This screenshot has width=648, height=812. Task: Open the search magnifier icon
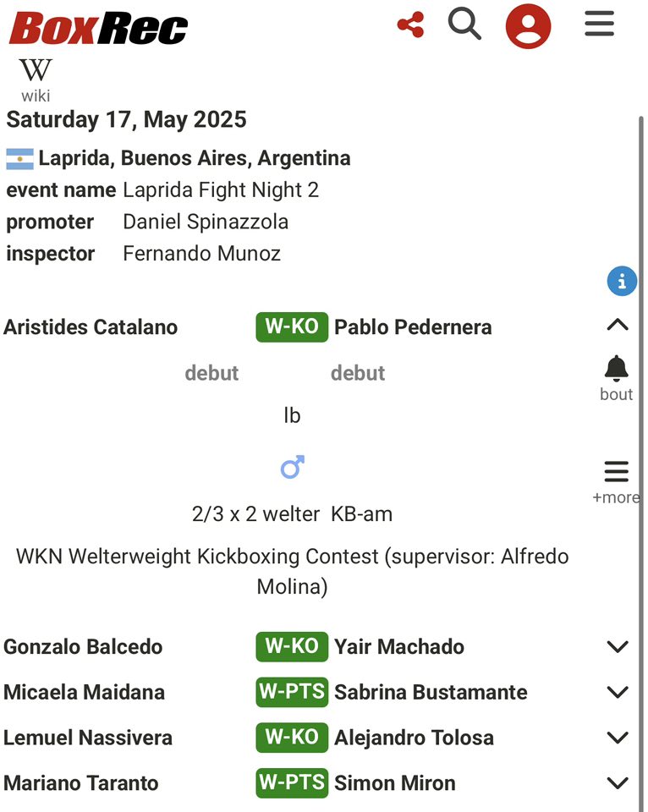point(464,24)
